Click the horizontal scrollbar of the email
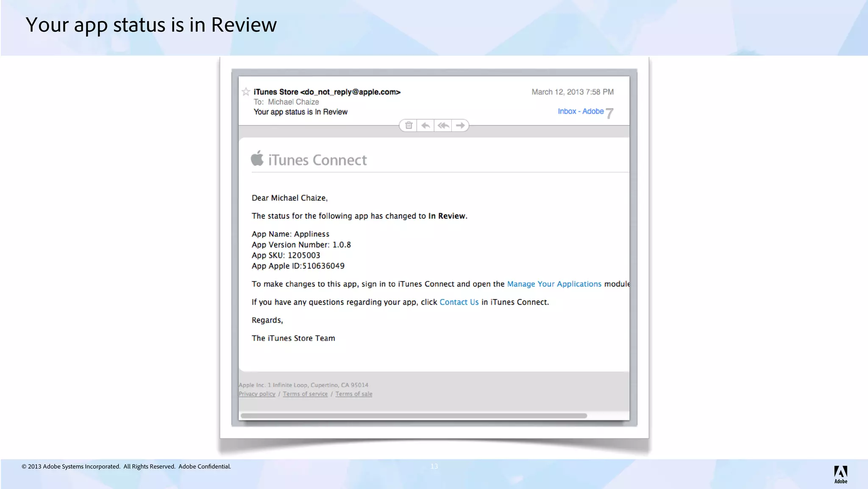This screenshot has height=489, width=868. click(x=414, y=416)
